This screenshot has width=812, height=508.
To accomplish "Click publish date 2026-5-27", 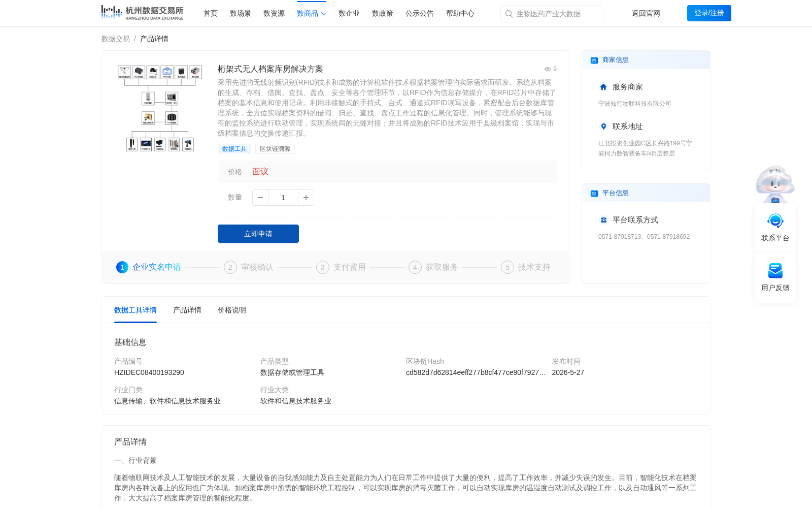I will tap(568, 372).
